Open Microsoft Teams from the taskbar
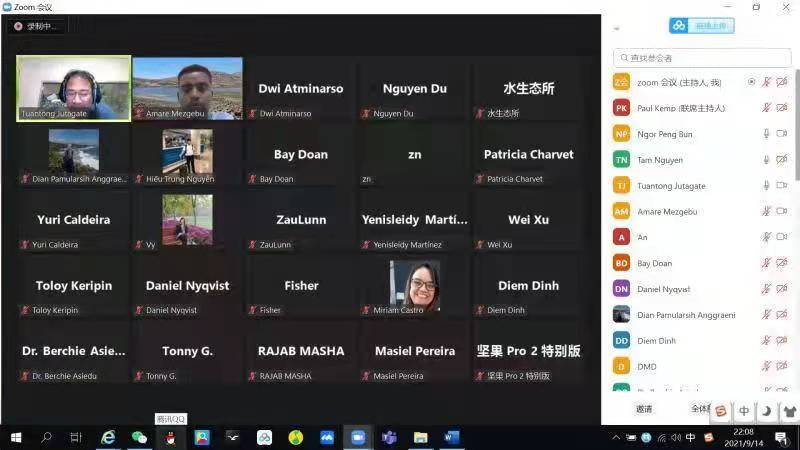Viewport: 800px width, 450px height. 389,438
